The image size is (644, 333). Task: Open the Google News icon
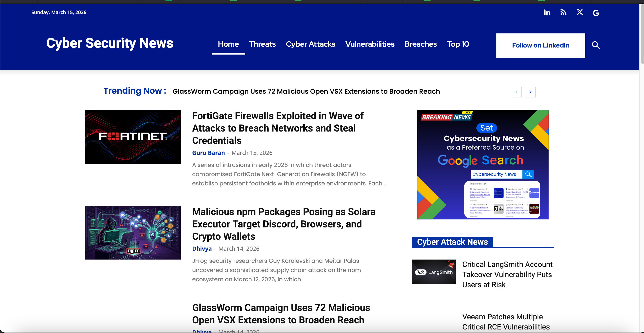pos(596,13)
